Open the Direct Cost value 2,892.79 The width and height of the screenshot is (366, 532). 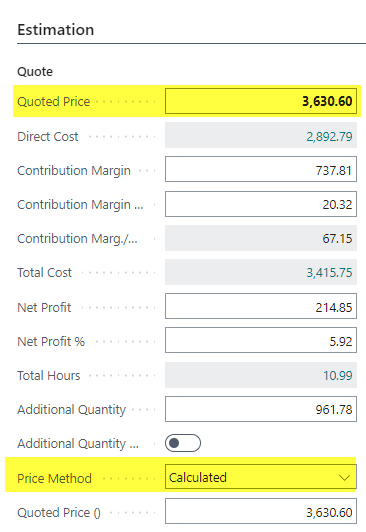[329, 136]
